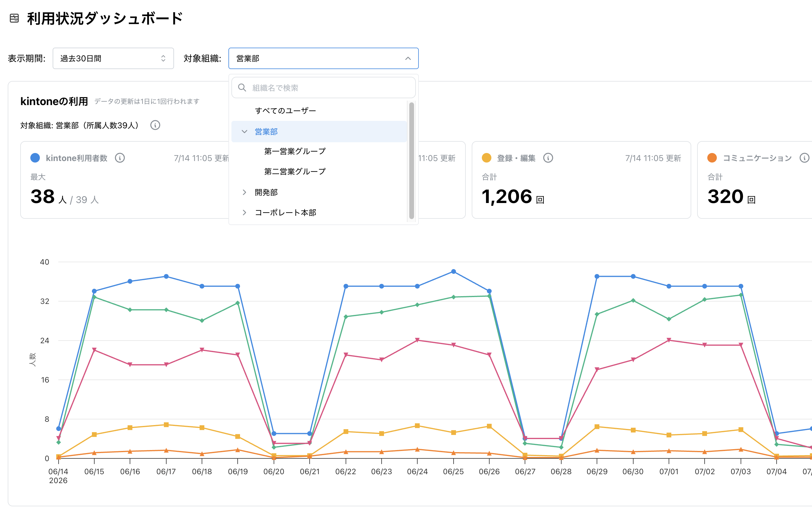Open the 表示期間 過去30日間 dropdown
Screen dimensions: 812x509
pos(113,59)
